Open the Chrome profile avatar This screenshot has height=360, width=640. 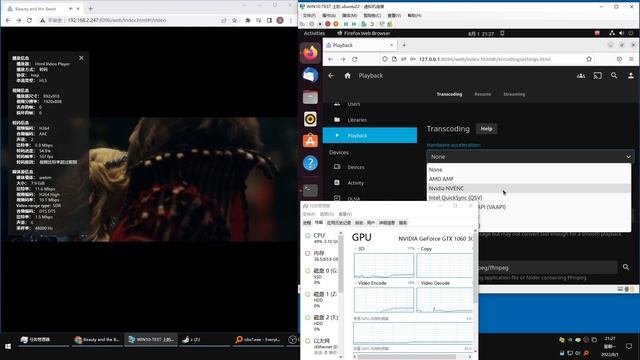(x=280, y=20)
